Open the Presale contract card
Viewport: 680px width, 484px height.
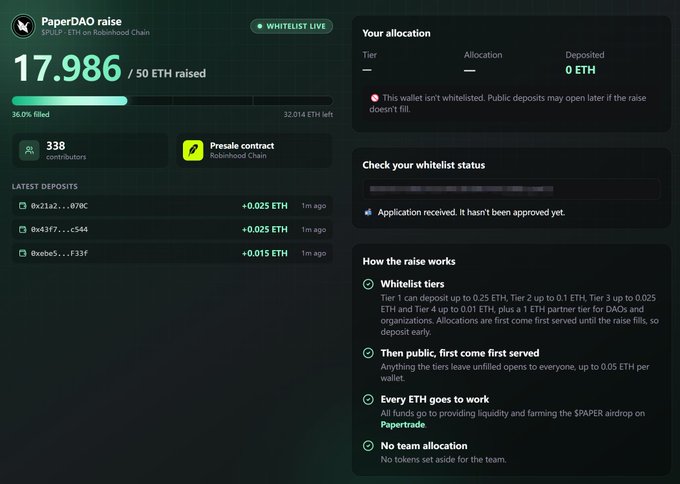(255, 150)
